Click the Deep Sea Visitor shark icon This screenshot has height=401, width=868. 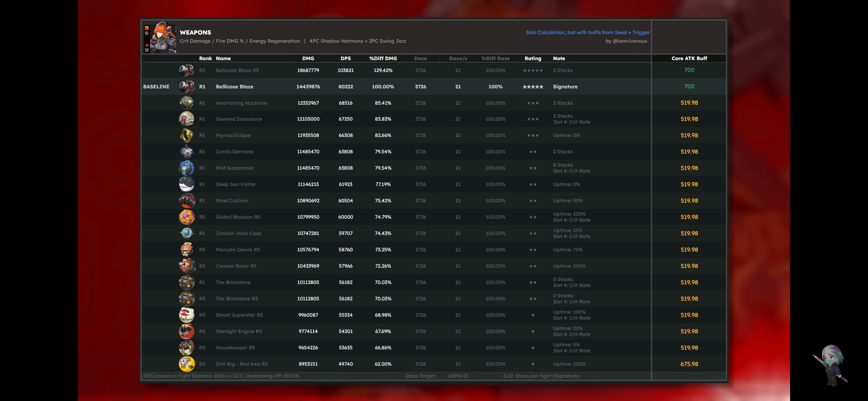(186, 185)
